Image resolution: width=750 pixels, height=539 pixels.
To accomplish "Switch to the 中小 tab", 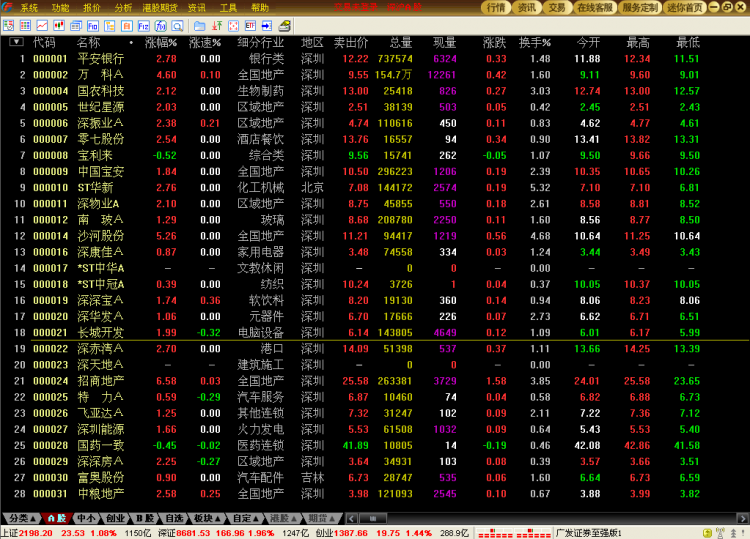I will click(x=86, y=518).
